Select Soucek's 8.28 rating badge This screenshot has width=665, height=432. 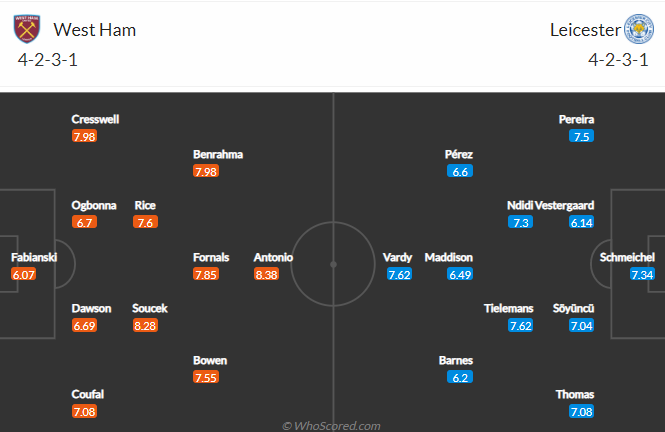point(145,326)
